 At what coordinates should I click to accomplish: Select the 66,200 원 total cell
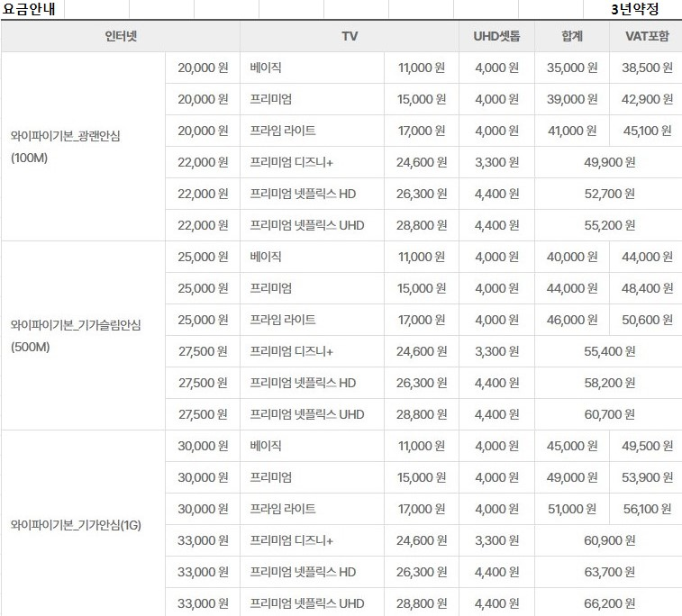click(x=610, y=602)
